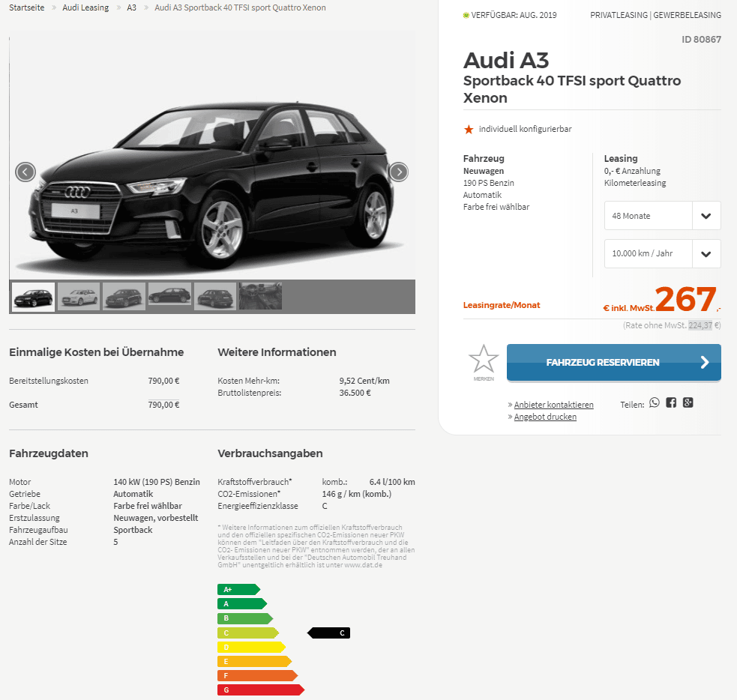
Task: Click the Fahrzeug reservieren button
Action: 614,362
